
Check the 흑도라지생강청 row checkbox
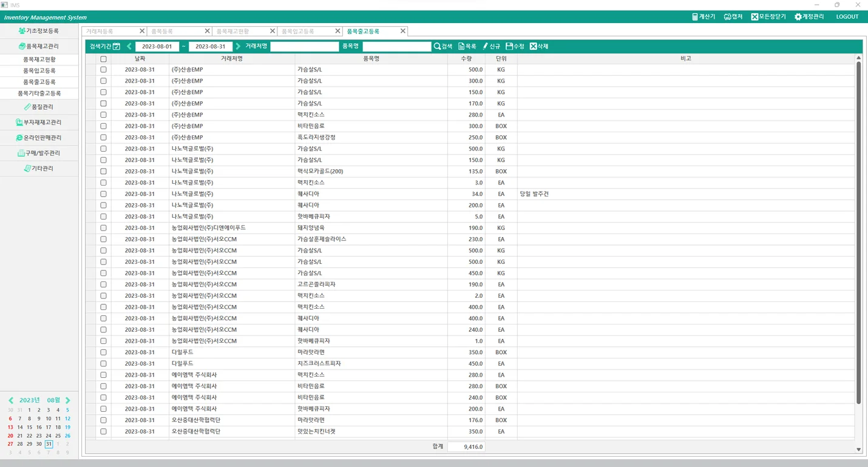tap(103, 137)
